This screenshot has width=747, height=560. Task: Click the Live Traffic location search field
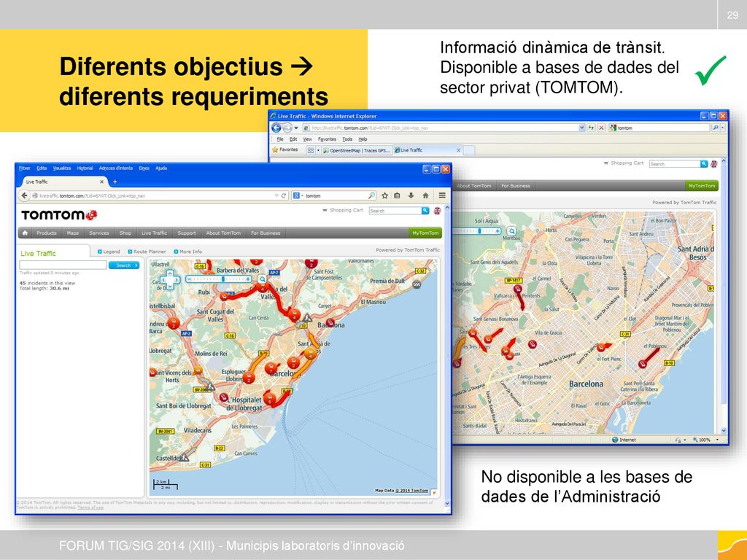pyautogui.click(x=63, y=265)
